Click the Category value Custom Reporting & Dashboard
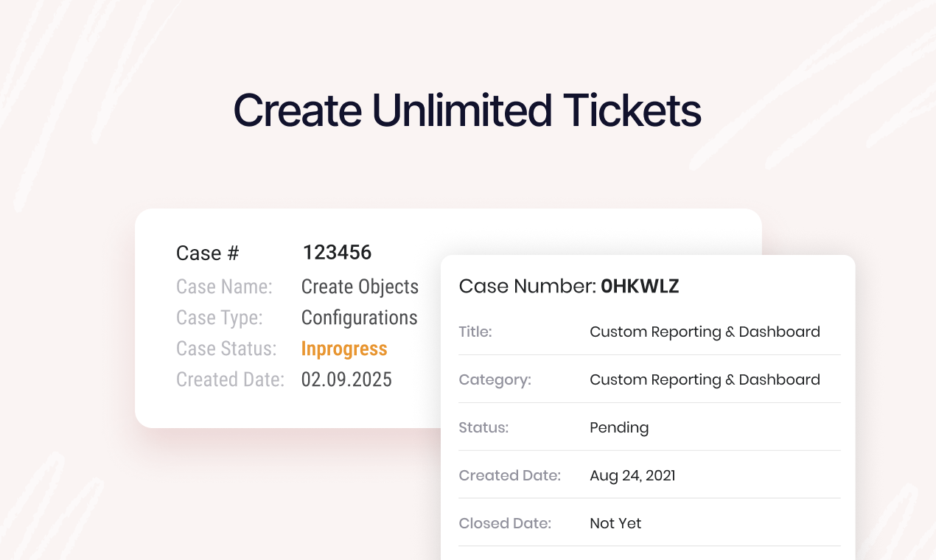Image resolution: width=936 pixels, height=560 pixels. click(705, 379)
